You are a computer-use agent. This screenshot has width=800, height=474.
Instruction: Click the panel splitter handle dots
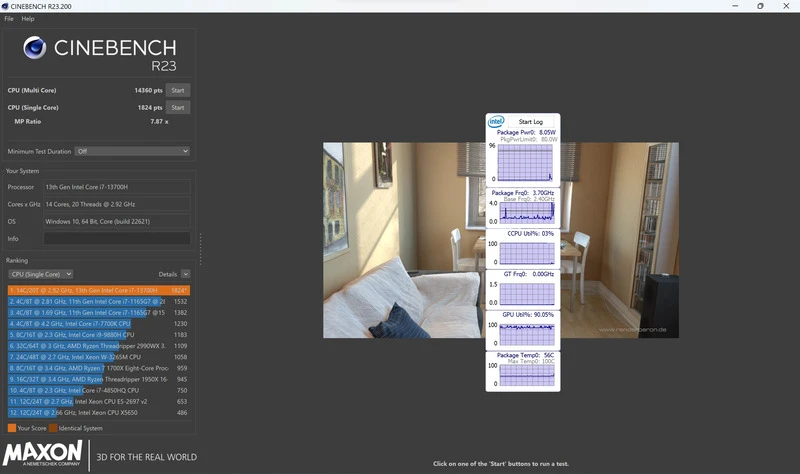201,249
